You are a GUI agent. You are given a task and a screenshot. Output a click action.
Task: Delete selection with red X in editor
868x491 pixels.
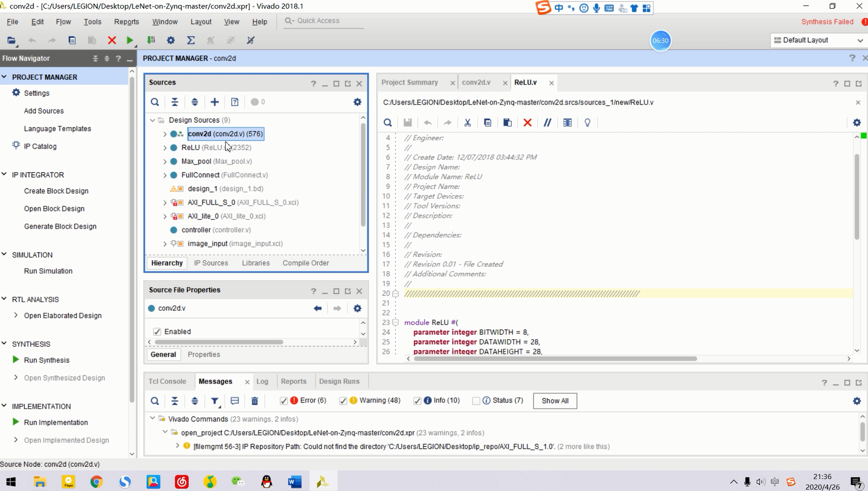[527, 123]
